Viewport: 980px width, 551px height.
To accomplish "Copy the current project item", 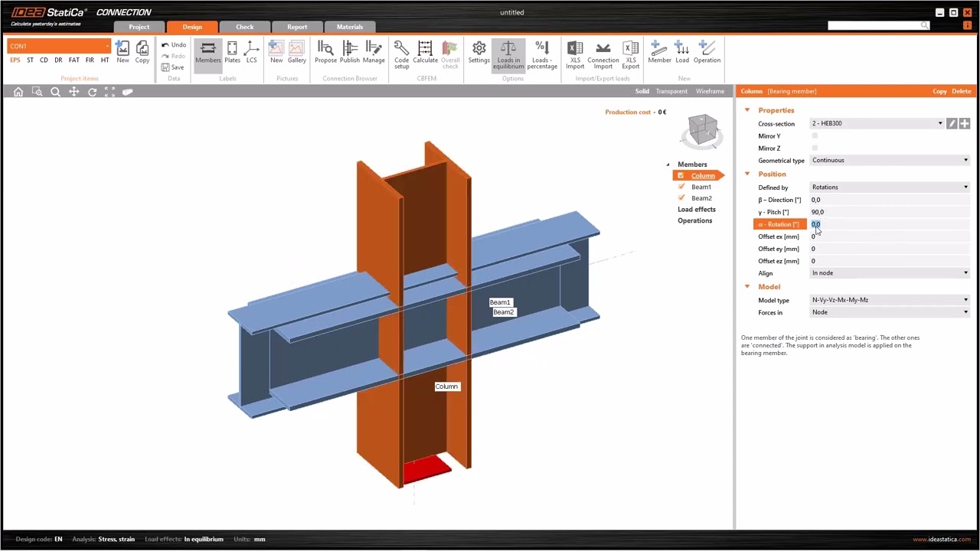I will pyautogui.click(x=142, y=52).
